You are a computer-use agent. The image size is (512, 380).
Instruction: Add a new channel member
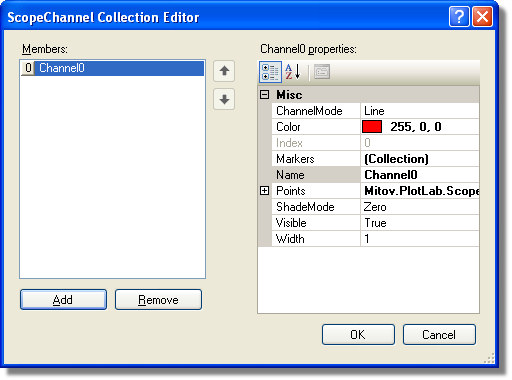pos(63,300)
